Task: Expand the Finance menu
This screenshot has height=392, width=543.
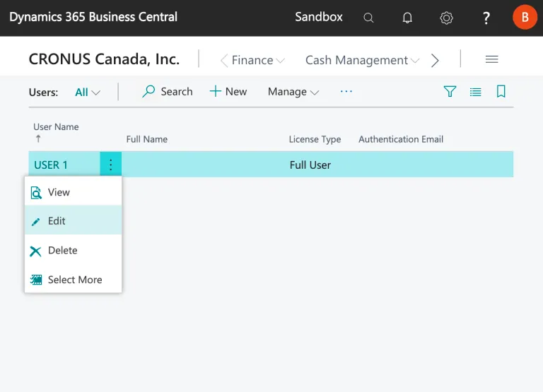Action: point(258,60)
